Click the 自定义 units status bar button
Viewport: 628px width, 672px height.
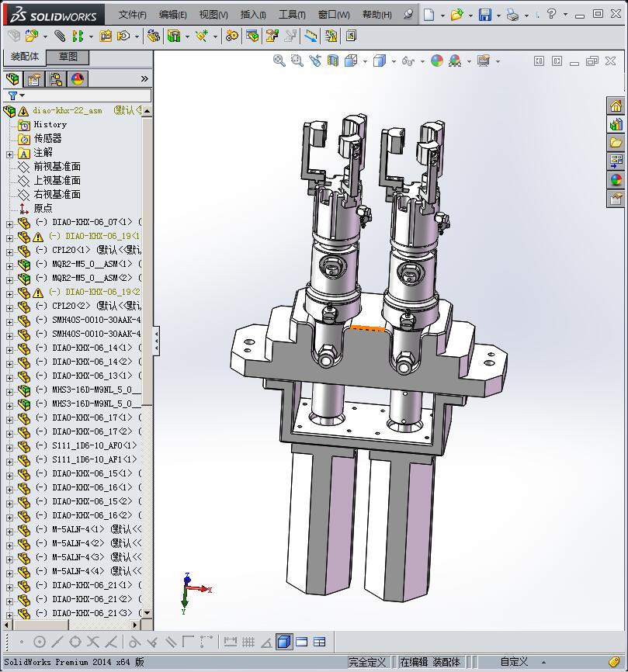click(x=514, y=662)
